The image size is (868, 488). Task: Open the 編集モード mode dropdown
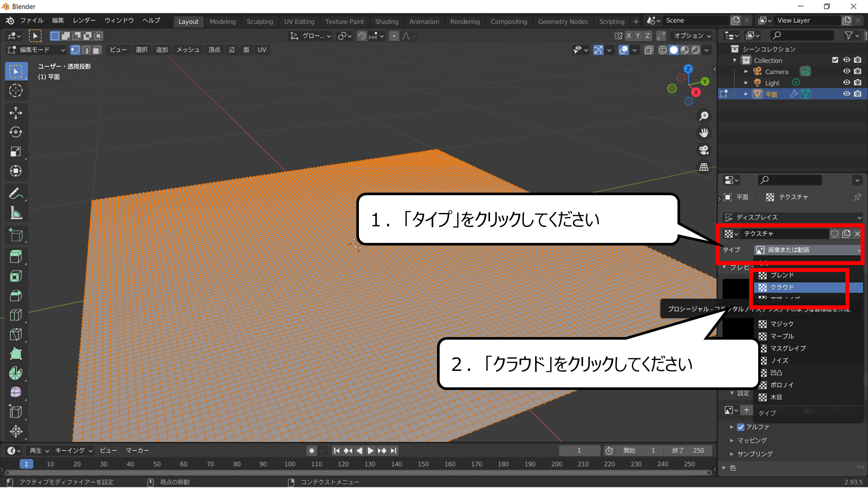[x=36, y=50]
